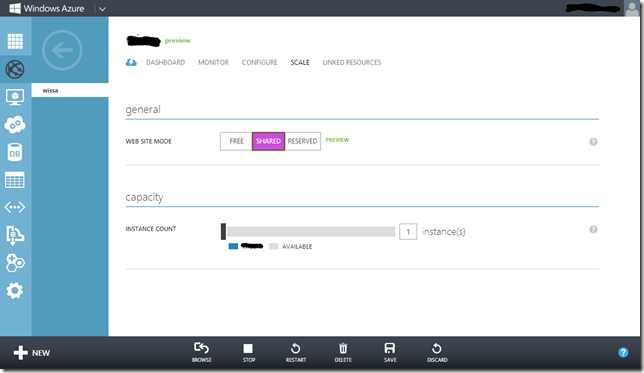Set web site mode to Shared
644x373 pixels.
click(268, 141)
